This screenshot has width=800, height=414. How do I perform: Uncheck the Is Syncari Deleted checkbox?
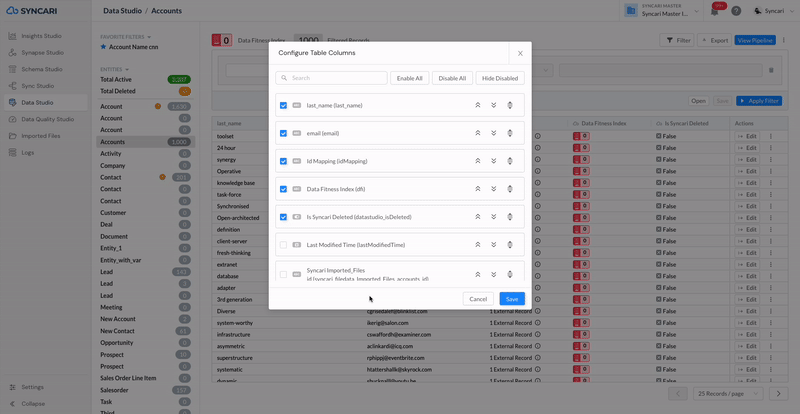click(283, 216)
